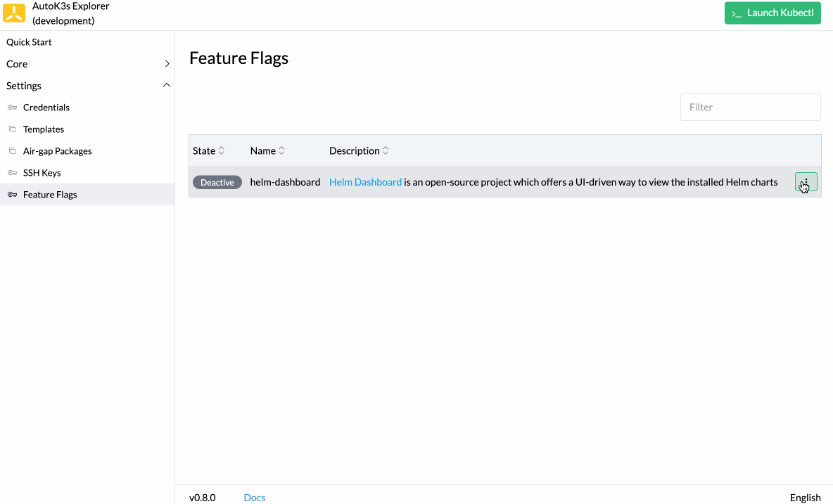
Task: Click the Air-gap Packages icon
Action: [13, 150]
